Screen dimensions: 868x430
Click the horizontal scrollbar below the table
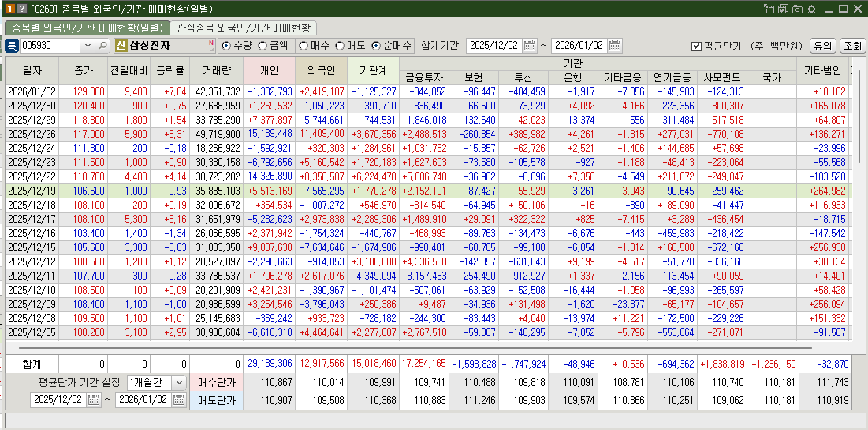(x=415, y=348)
